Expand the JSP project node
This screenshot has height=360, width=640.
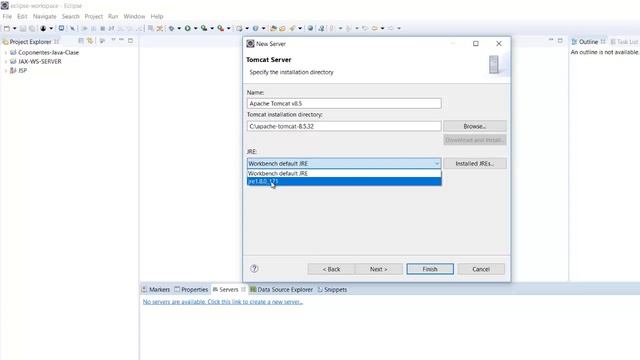(x=6, y=70)
